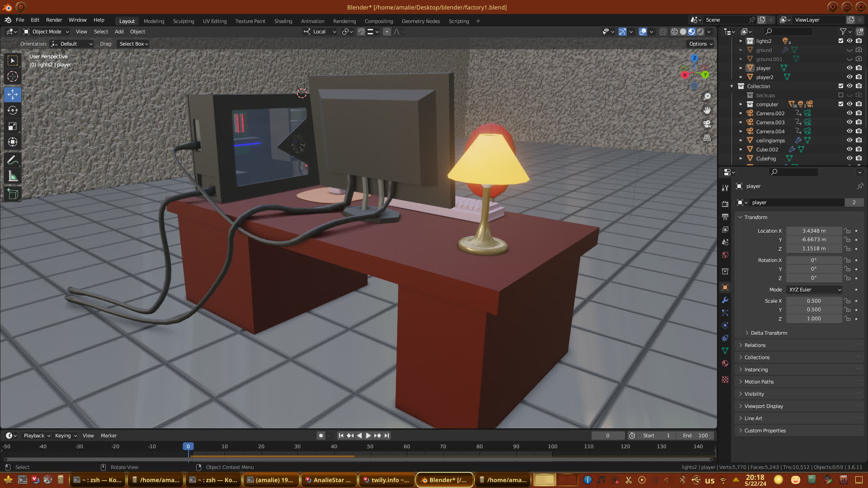Viewport: 868px width, 488px height.
Task: Open the Render menu
Action: pyautogui.click(x=54, y=20)
